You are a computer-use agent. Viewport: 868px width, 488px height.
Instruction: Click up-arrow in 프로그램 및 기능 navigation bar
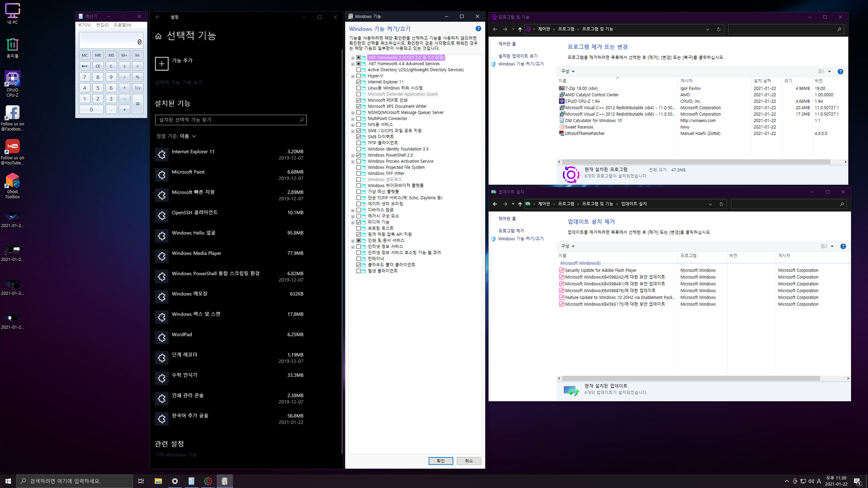click(x=520, y=30)
